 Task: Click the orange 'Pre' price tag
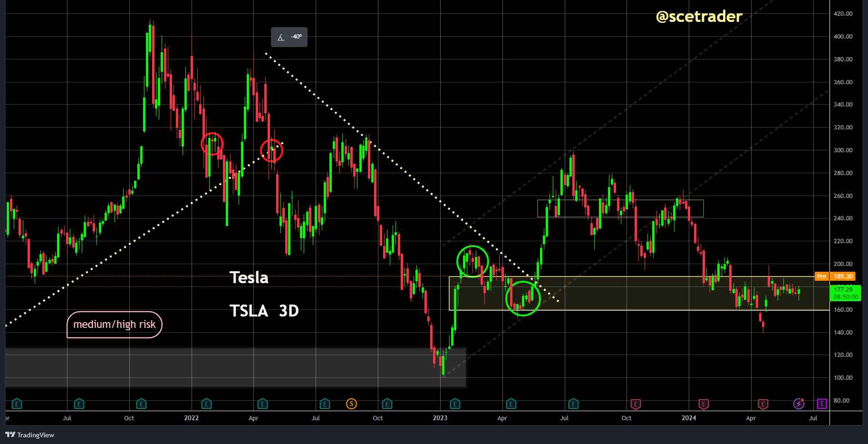click(821, 276)
